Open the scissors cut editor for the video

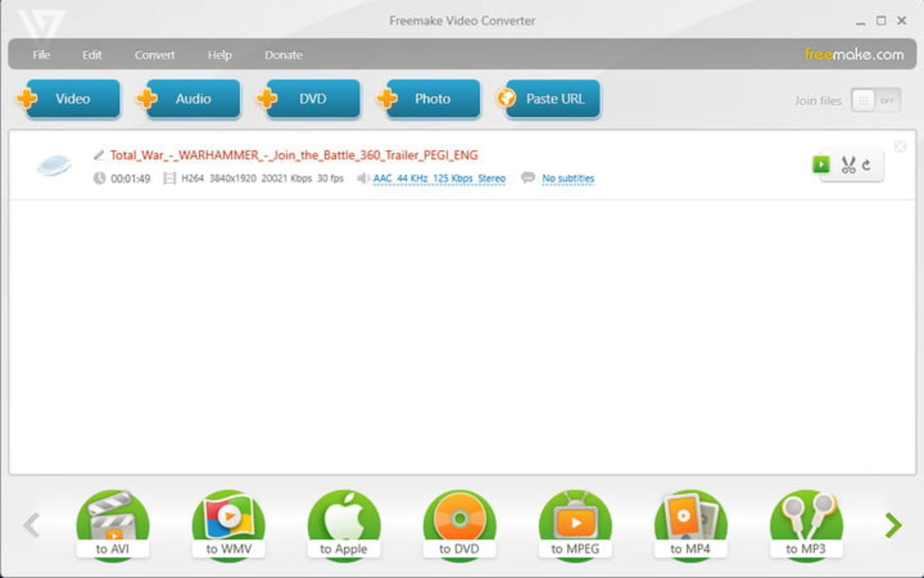tap(848, 165)
